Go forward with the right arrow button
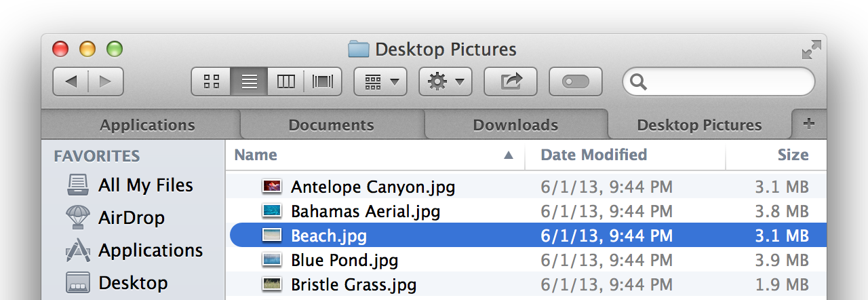Image resolution: width=868 pixels, height=300 pixels. click(x=106, y=82)
